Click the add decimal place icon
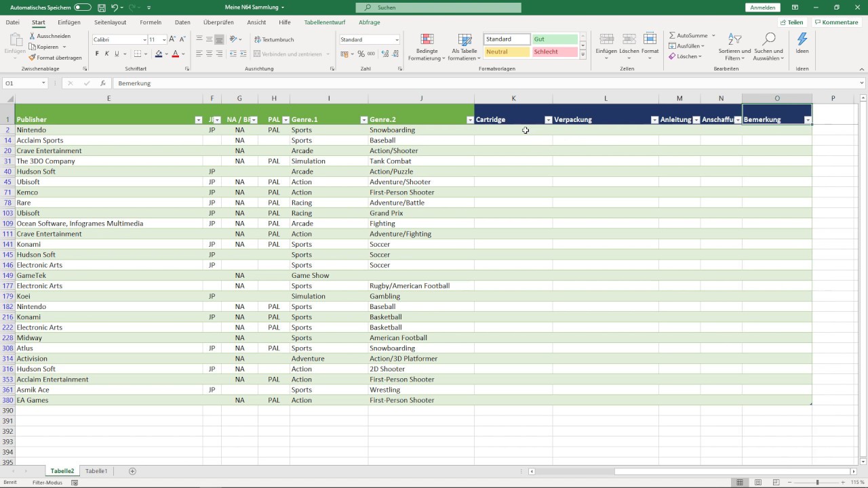 (x=384, y=54)
